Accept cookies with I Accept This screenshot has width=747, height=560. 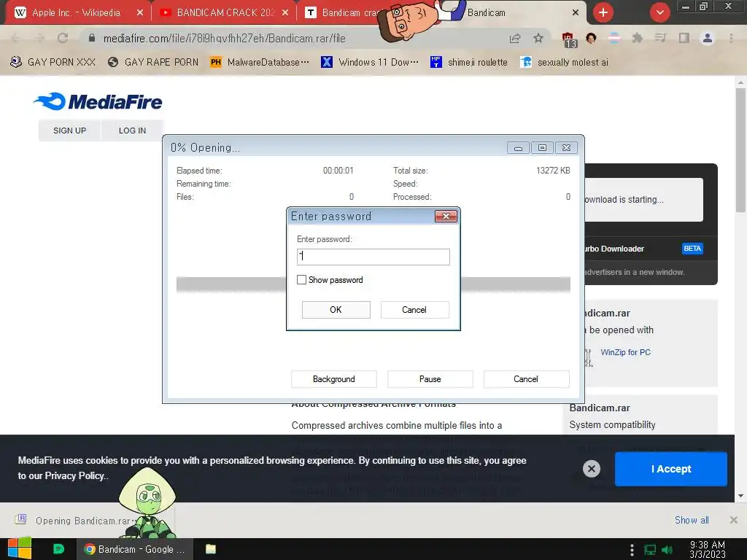click(671, 469)
